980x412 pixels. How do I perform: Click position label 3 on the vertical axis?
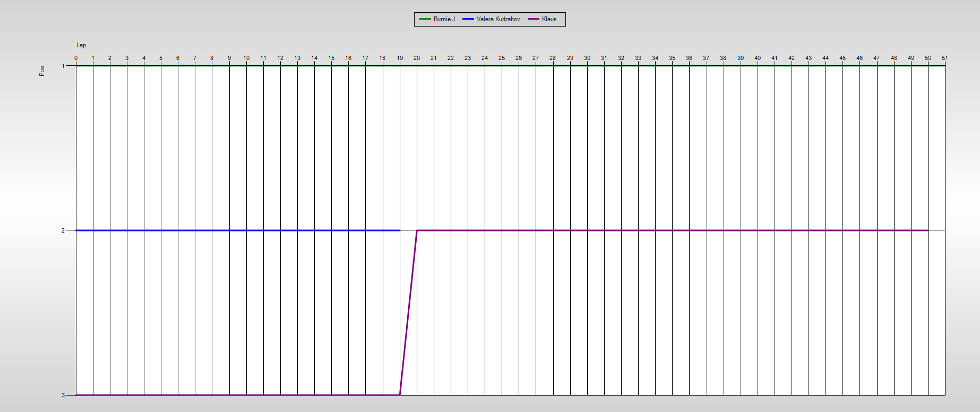pyautogui.click(x=63, y=395)
